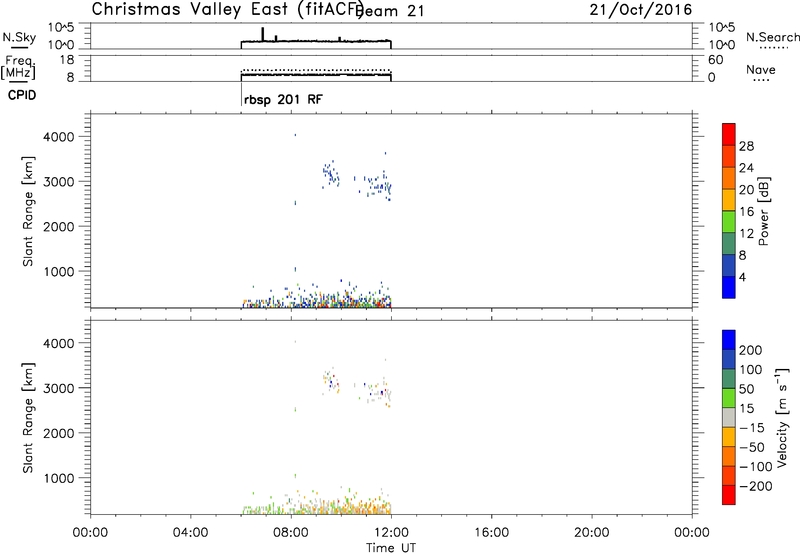Select the 'N.Sky' legend label
Image resolution: width=800 pixels, height=554 pixels.
click(x=19, y=37)
